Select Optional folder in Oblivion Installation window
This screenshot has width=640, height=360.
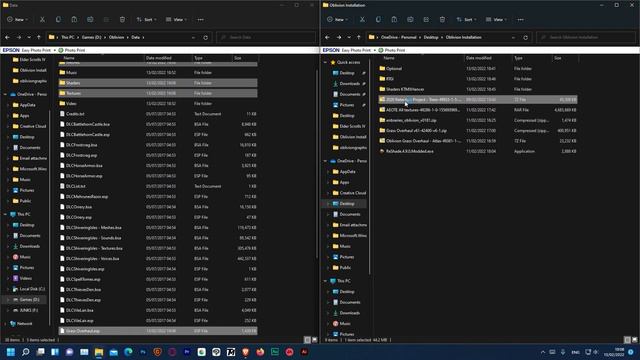tap(478, 69)
